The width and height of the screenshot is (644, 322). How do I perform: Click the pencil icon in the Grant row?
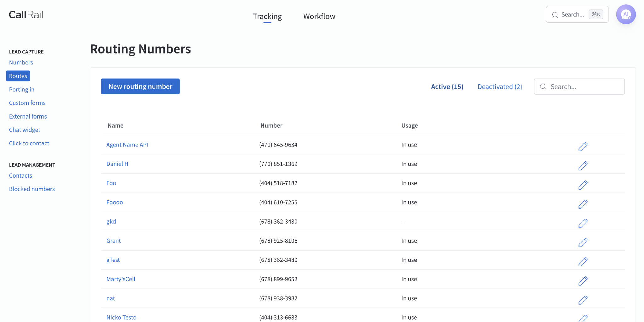583,242
